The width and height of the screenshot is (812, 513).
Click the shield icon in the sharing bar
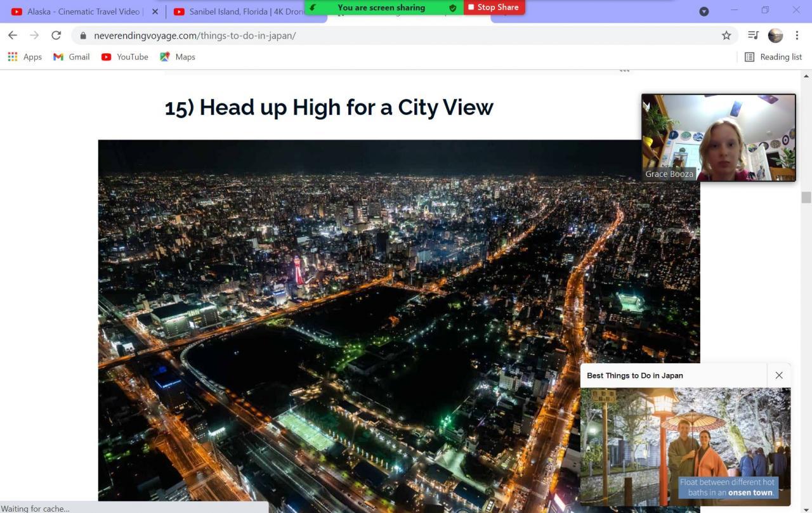pyautogui.click(x=452, y=8)
